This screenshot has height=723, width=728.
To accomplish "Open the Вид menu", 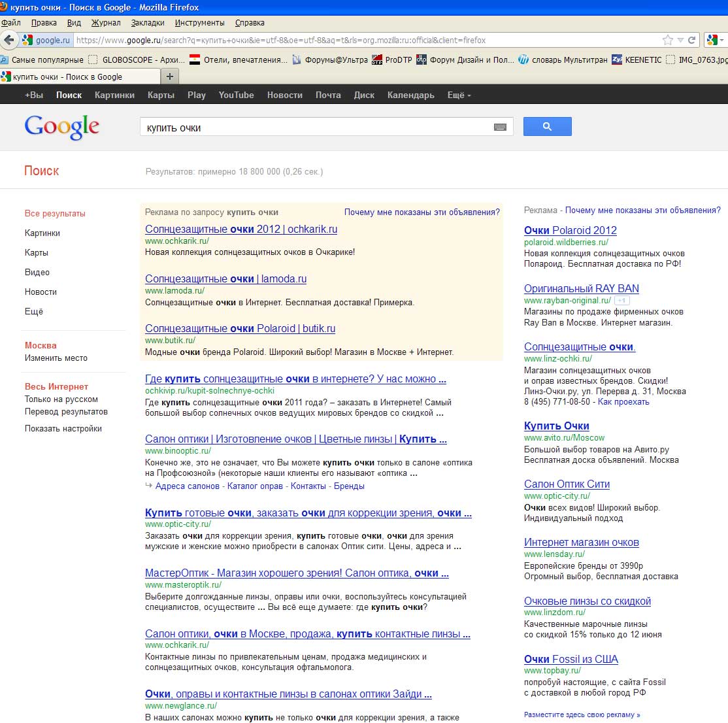I will (74, 23).
